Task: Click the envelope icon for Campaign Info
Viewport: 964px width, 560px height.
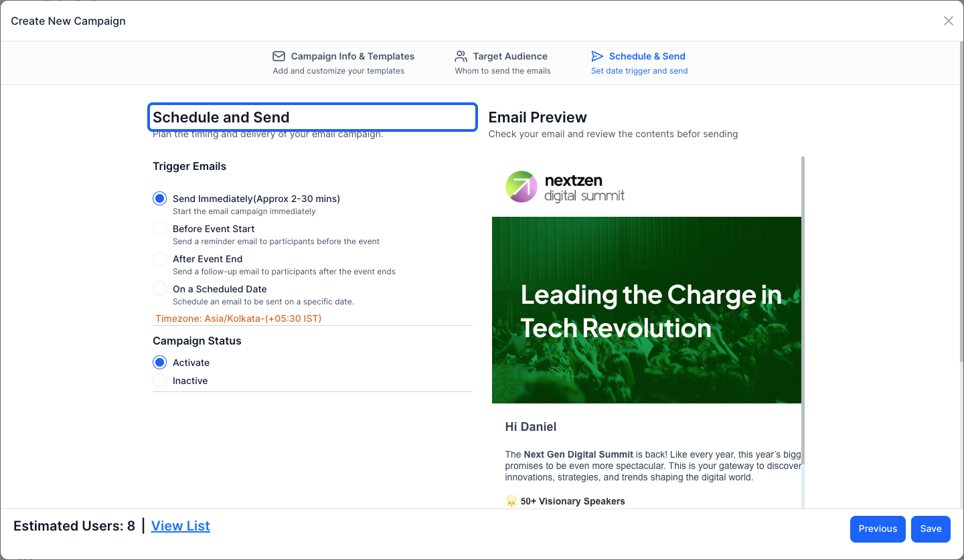Action: click(278, 56)
